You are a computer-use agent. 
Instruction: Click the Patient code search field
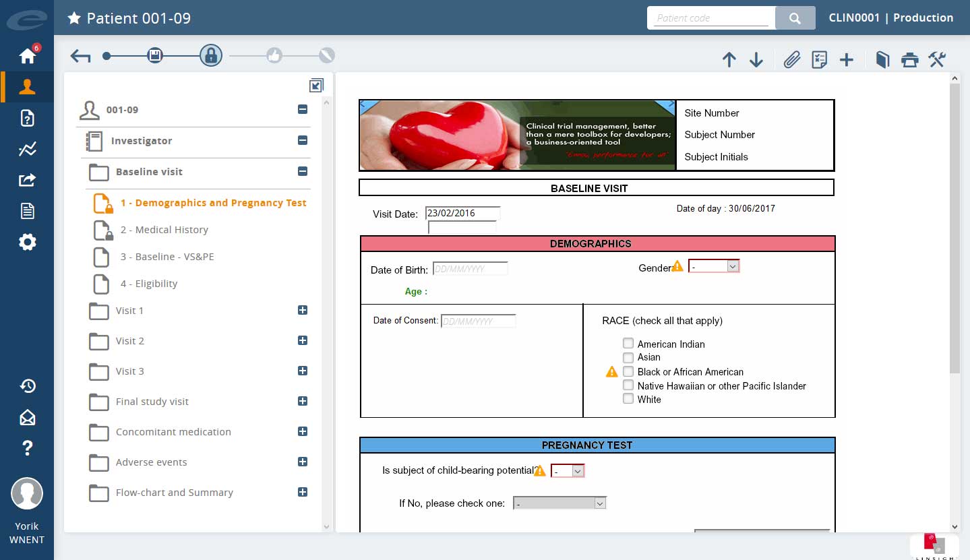pyautogui.click(x=712, y=18)
